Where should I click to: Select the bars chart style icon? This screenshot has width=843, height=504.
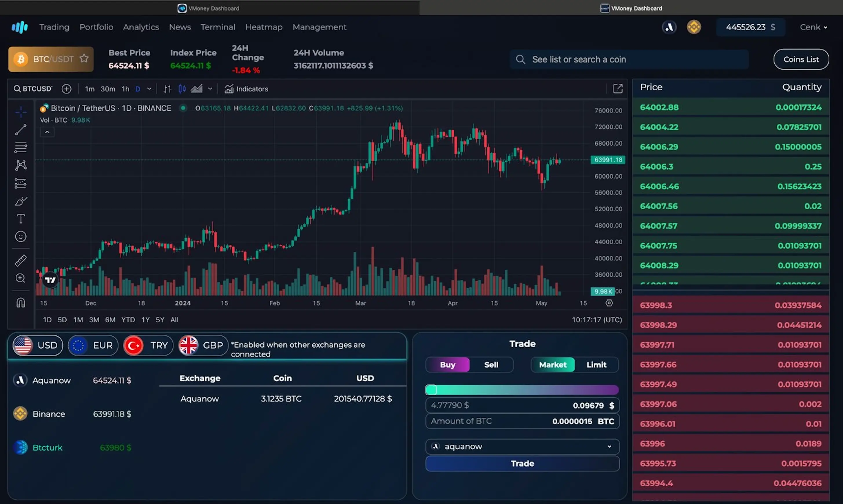pos(167,89)
